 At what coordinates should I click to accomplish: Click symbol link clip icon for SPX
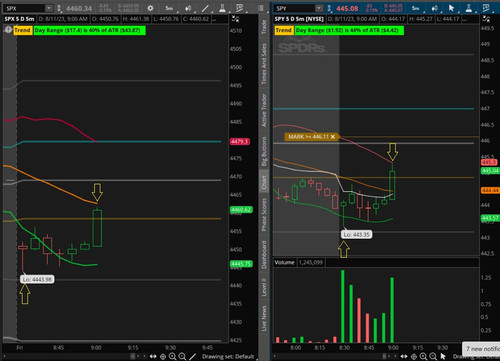[x=59, y=9]
